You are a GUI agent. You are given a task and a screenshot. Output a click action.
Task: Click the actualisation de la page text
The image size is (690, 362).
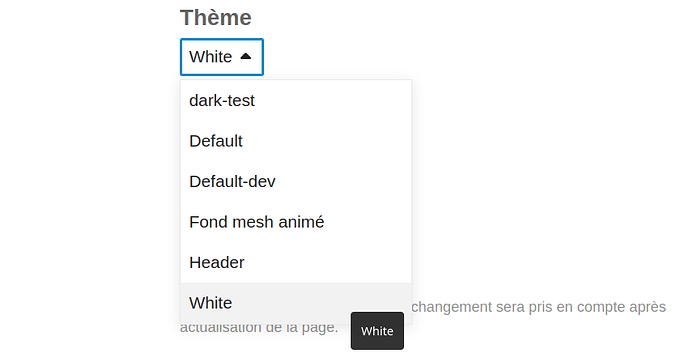click(259, 328)
